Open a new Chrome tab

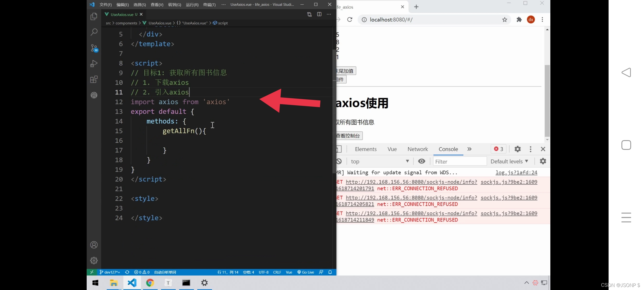pos(416,7)
